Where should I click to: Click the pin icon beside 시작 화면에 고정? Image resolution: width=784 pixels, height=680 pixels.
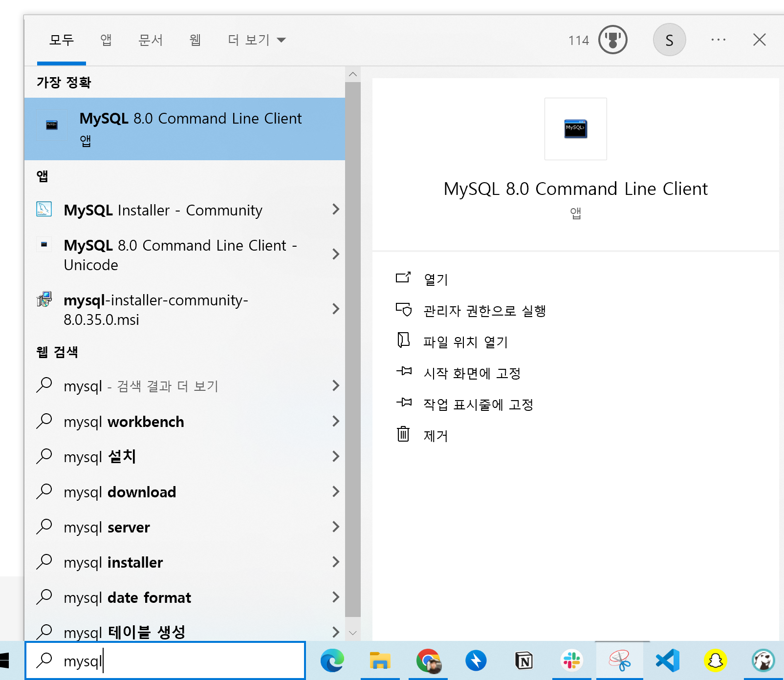coord(404,371)
